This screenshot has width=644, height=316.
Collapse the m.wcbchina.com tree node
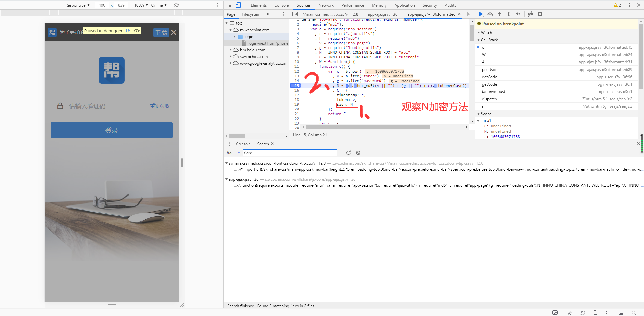point(230,30)
